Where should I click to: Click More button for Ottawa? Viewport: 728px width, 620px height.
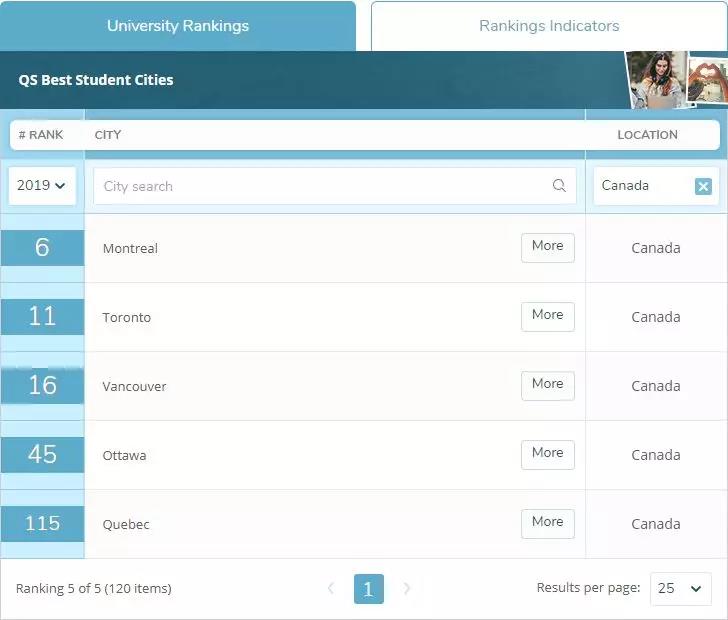tap(547, 455)
